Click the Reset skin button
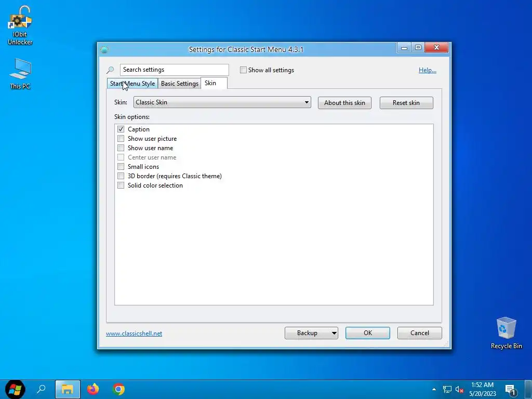The image size is (532, 399). coord(406,103)
